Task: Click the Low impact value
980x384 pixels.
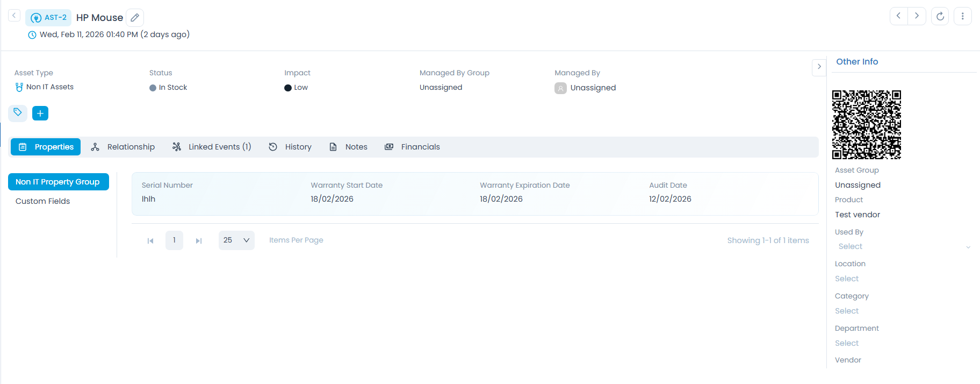Action: tap(296, 87)
